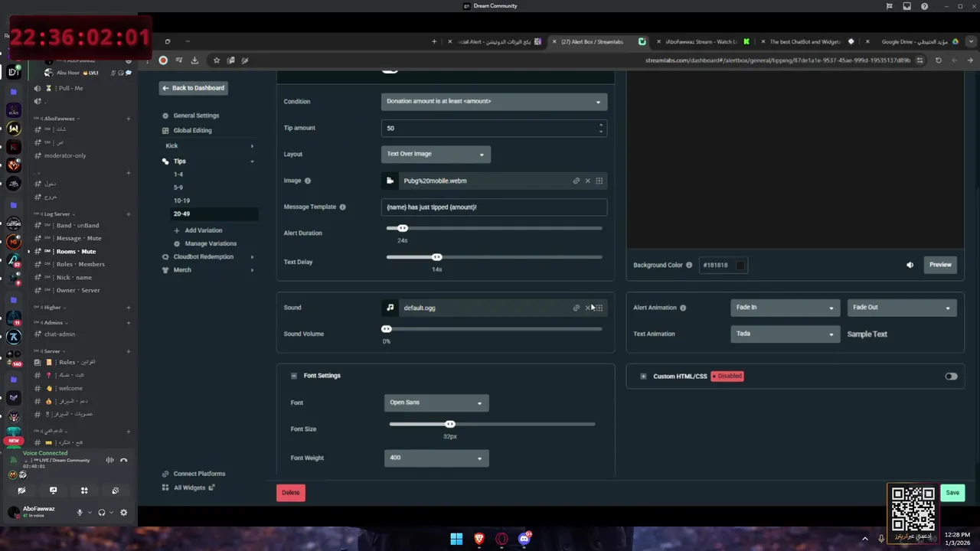Screen dimensions: 980x551
Task: Click the Sound music note icon
Action: (x=390, y=308)
